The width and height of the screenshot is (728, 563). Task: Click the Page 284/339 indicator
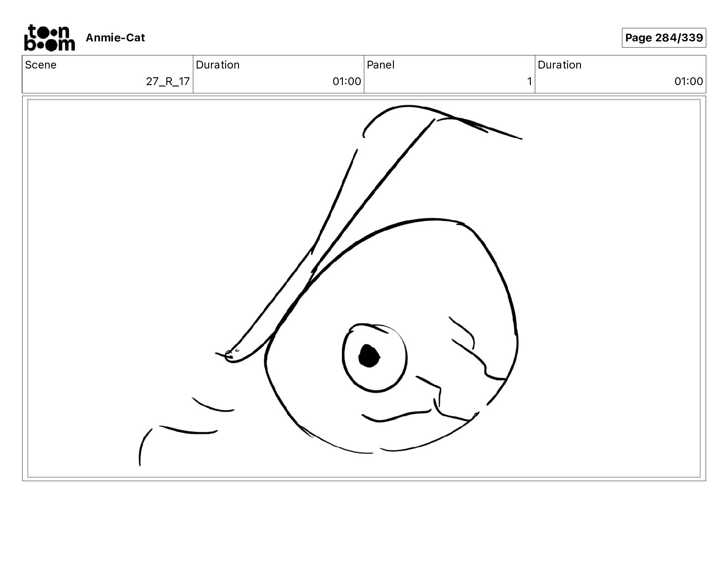[664, 38]
